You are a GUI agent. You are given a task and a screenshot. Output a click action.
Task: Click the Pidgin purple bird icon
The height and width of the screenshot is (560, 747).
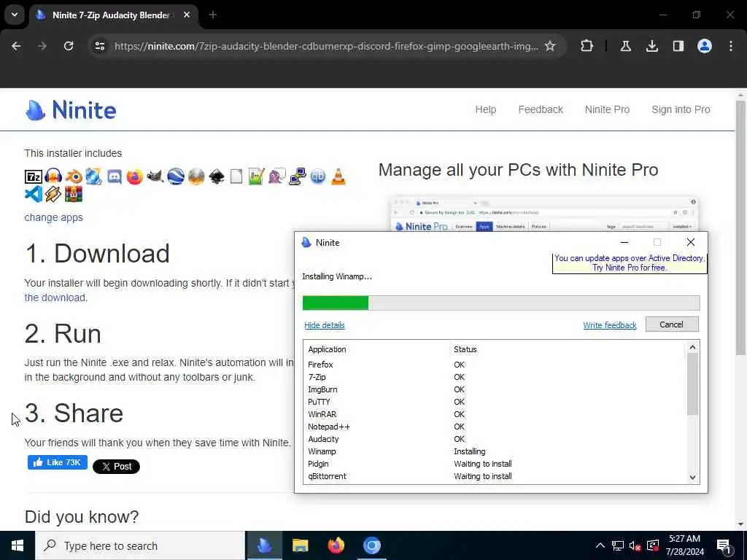(x=276, y=176)
